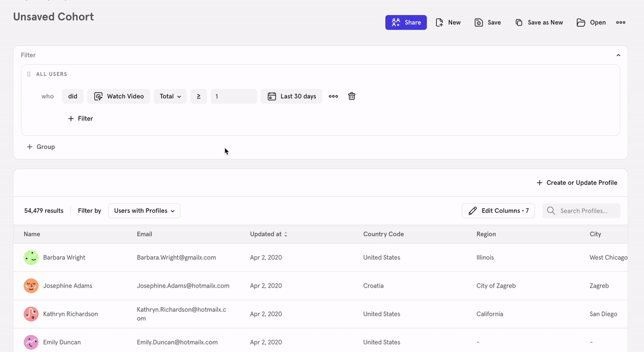The image size is (644, 352).
Task: Grab the ALL USERS drag handle dots
Action: 28,74
